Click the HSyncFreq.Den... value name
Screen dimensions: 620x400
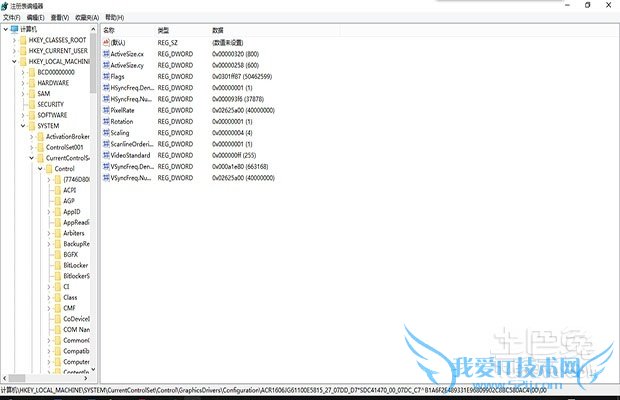tap(132, 88)
